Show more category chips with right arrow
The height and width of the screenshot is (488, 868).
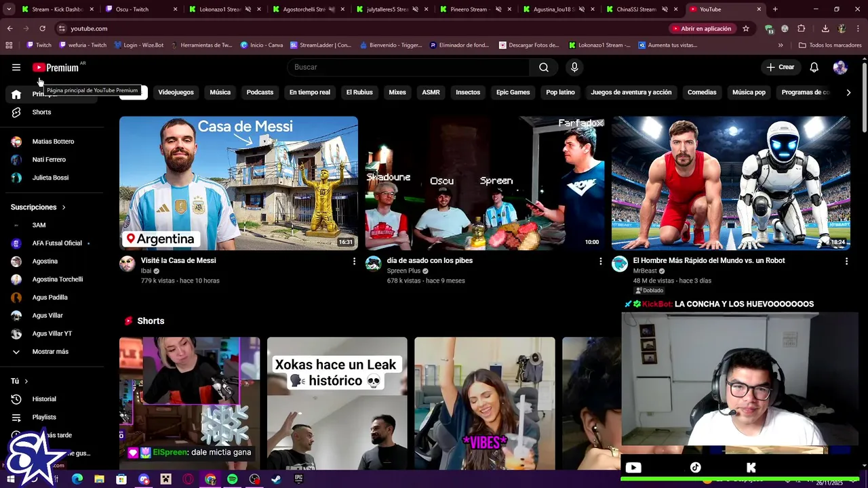click(x=848, y=92)
